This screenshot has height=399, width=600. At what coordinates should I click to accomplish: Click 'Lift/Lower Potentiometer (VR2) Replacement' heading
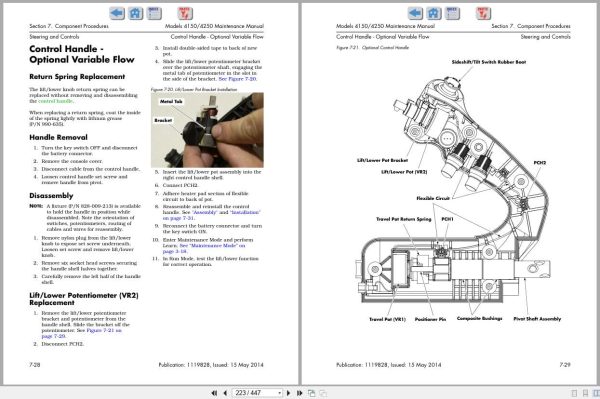[84, 299]
